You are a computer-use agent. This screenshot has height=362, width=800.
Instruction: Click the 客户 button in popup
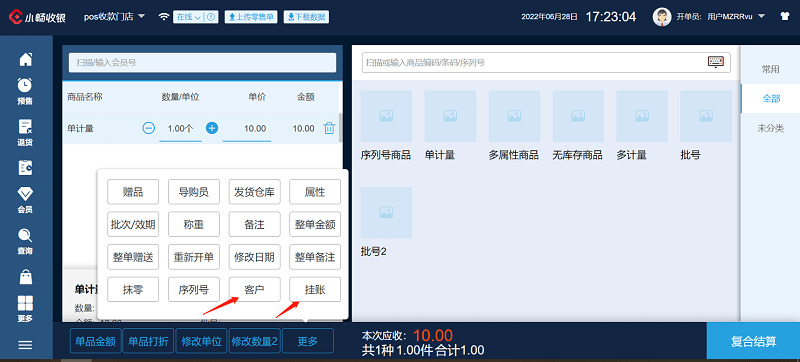(x=254, y=290)
